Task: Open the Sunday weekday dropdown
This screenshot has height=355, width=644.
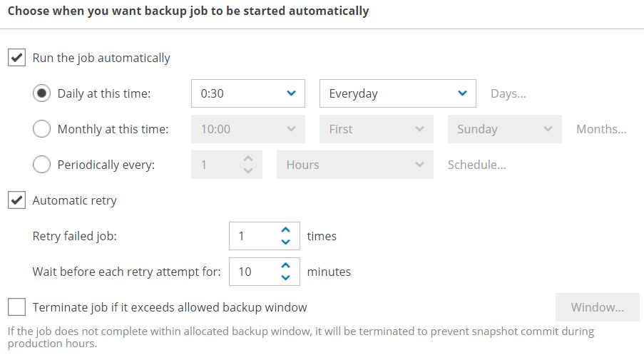Action: [x=504, y=129]
